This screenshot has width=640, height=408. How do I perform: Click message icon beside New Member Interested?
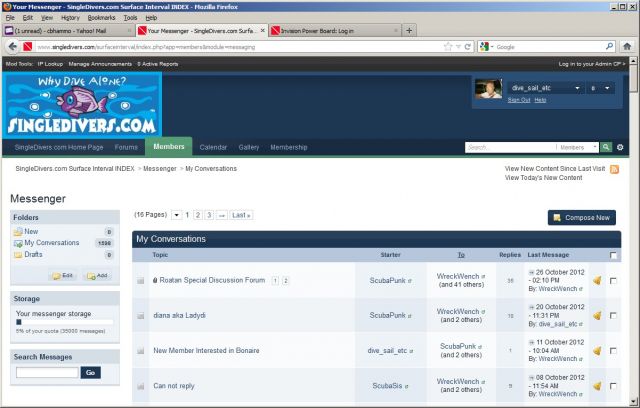140,351
